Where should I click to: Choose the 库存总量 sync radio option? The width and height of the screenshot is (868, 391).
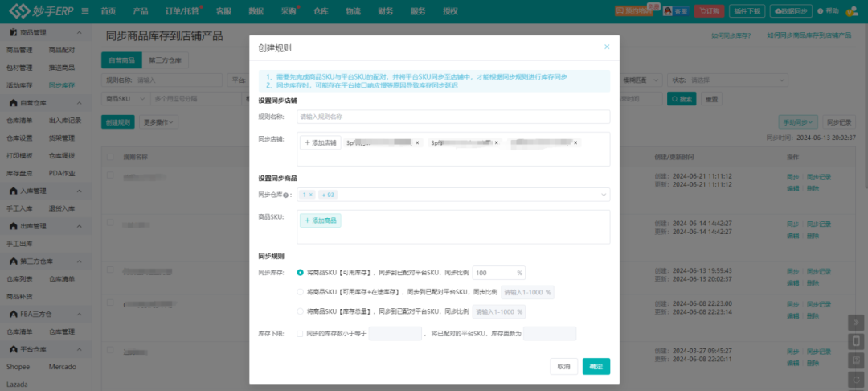[x=301, y=311]
